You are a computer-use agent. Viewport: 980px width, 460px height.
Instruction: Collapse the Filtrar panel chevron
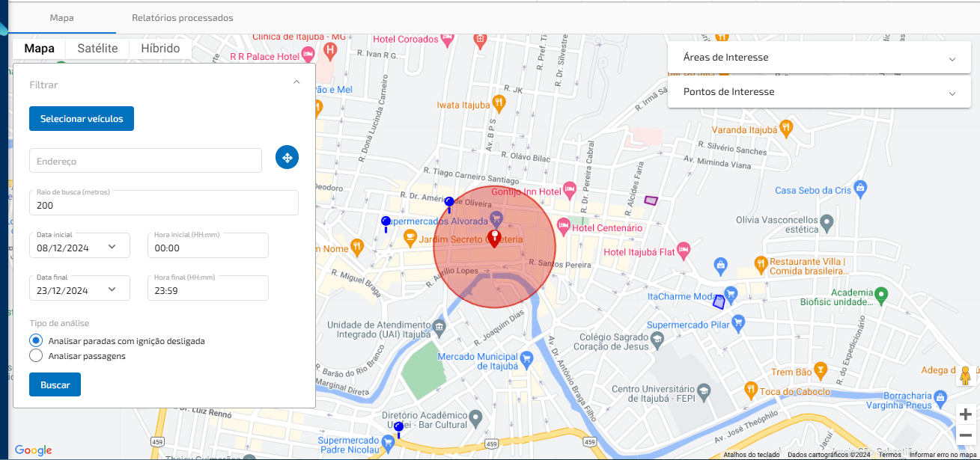(x=296, y=82)
